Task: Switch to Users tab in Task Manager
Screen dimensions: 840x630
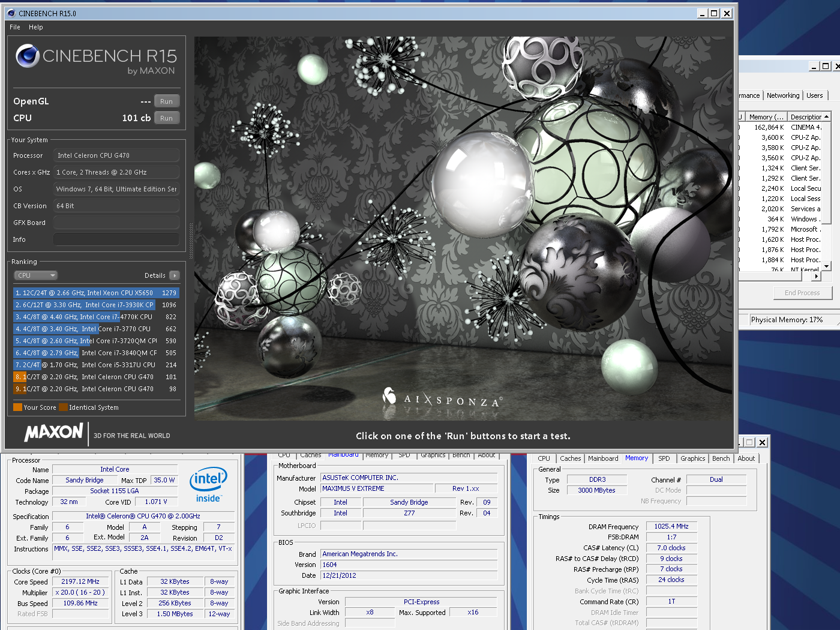Action: pos(815,95)
